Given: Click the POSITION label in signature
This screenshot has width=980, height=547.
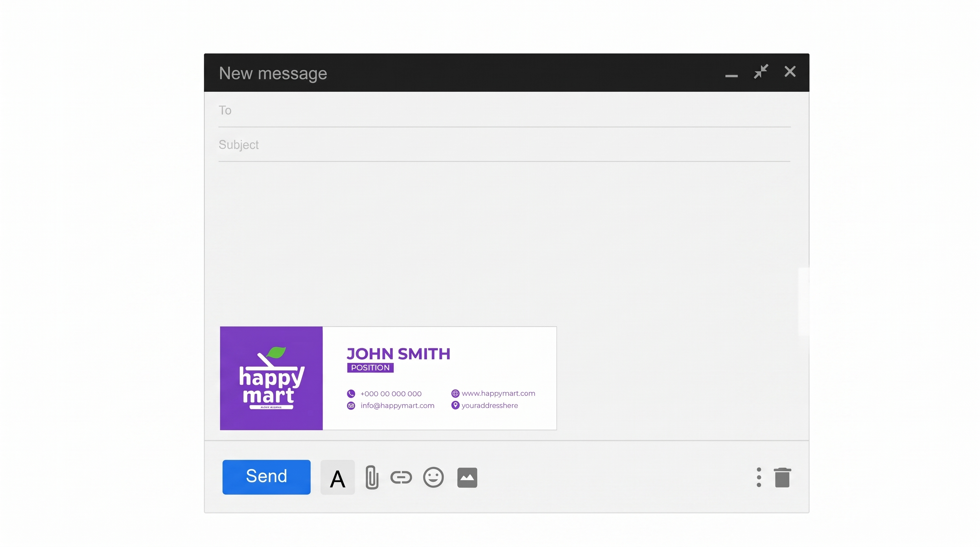Looking at the screenshot, I should (x=370, y=368).
